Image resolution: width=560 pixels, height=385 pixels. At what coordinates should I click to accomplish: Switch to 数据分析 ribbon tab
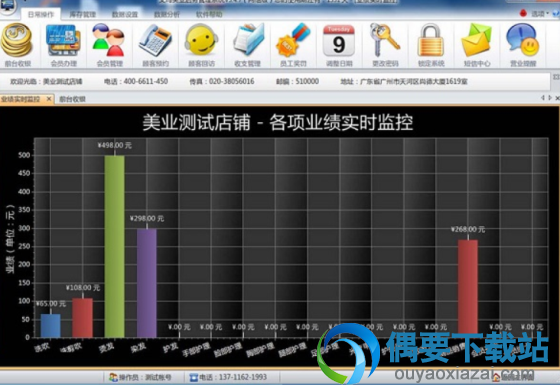coord(166,14)
